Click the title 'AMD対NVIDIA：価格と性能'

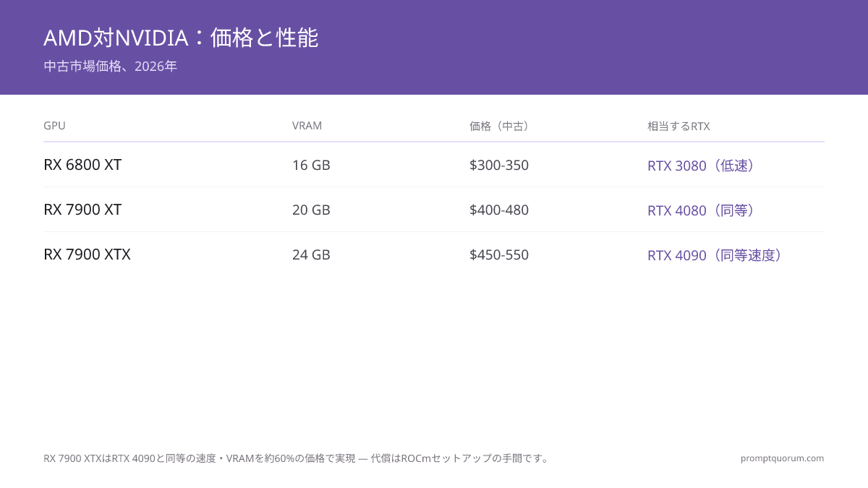pyautogui.click(x=181, y=38)
